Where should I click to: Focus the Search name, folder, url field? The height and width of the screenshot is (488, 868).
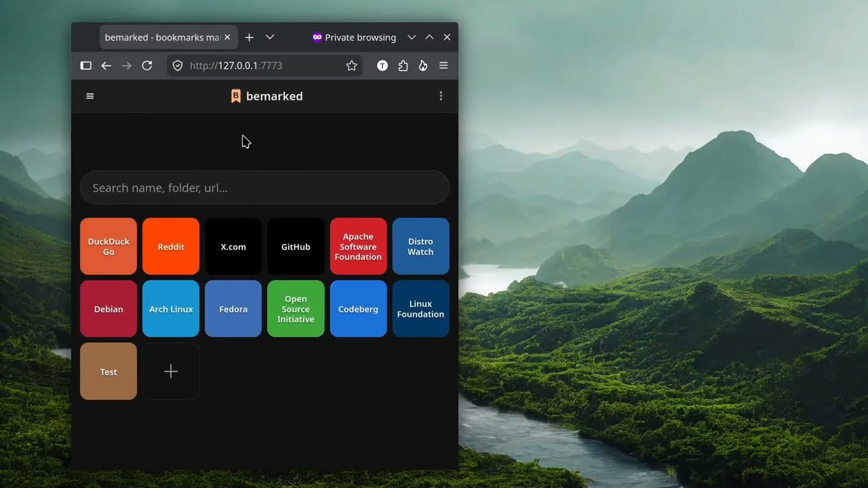[x=264, y=188]
